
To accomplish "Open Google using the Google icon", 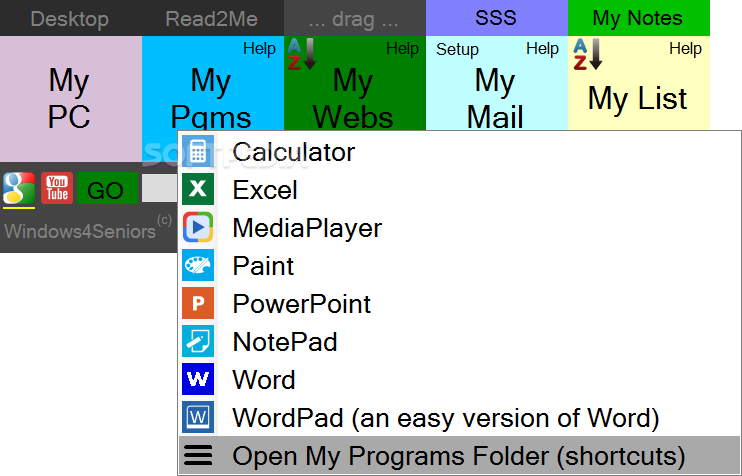I will pyautogui.click(x=19, y=188).
